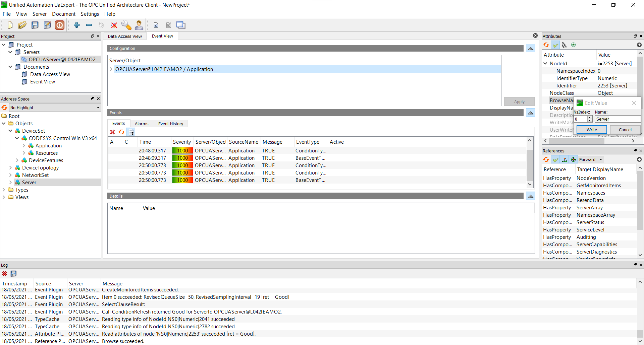Click the overlapping windows toolbar icon
Image resolution: width=644 pixels, height=345 pixels.
[181, 25]
